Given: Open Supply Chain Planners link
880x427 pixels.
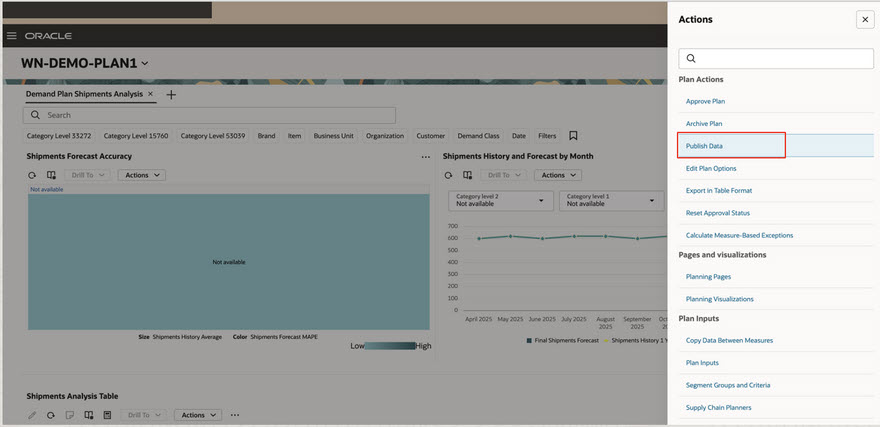Looking at the screenshot, I should (718, 408).
